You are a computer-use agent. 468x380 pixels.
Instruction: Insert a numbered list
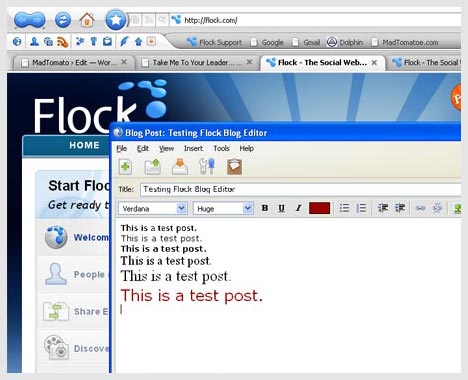click(361, 208)
